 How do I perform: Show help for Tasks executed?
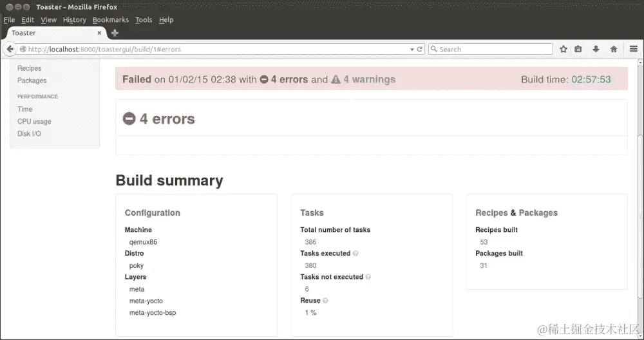click(x=355, y=253)
